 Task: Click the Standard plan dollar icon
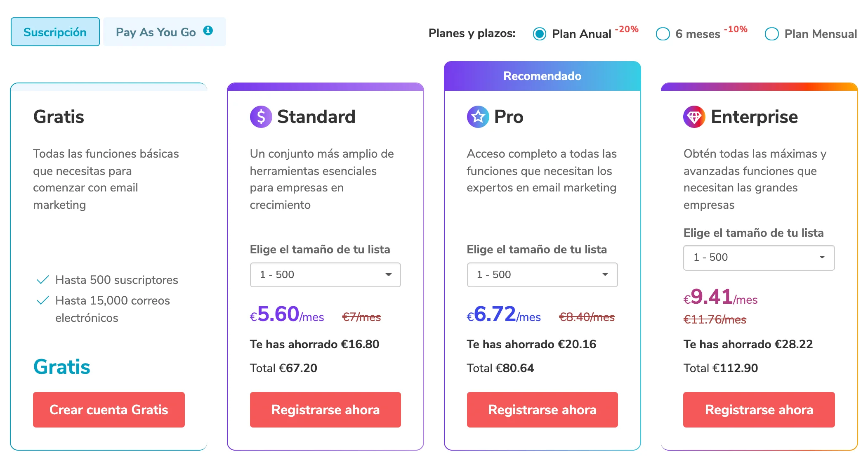point(261,117)
